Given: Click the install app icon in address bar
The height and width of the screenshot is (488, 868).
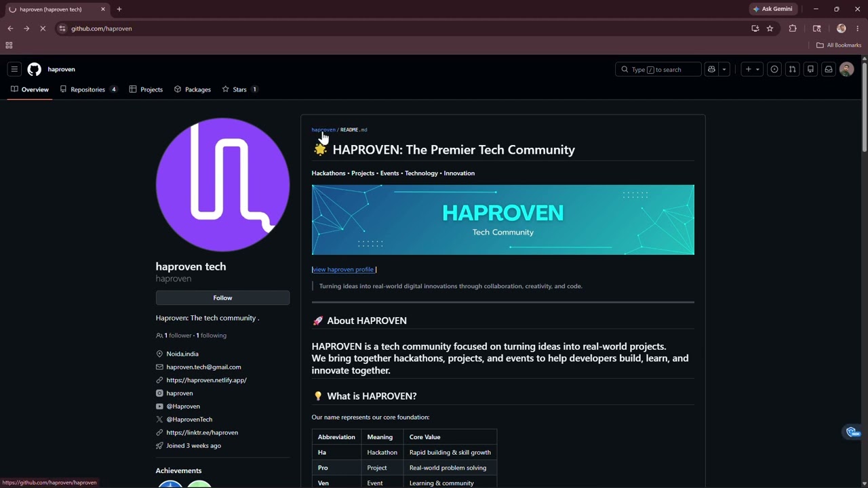Looking at the screenshot, I should point(755,28).
